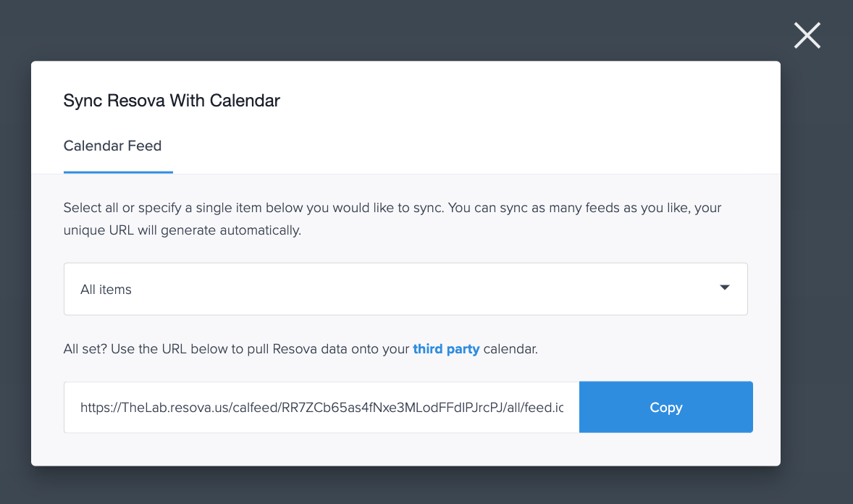
Task: Click the underline beneath Calendar Feed
Action: coord(118,172)
